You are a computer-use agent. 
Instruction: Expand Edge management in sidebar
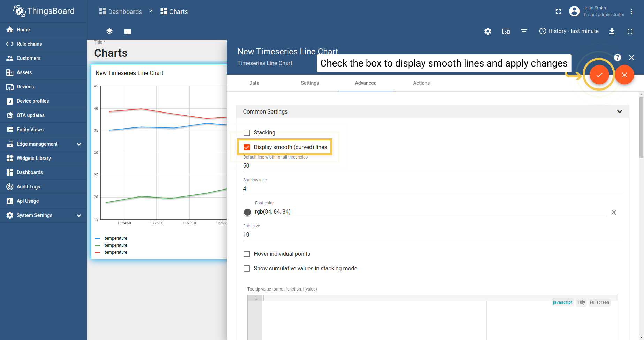coord(79,144)
